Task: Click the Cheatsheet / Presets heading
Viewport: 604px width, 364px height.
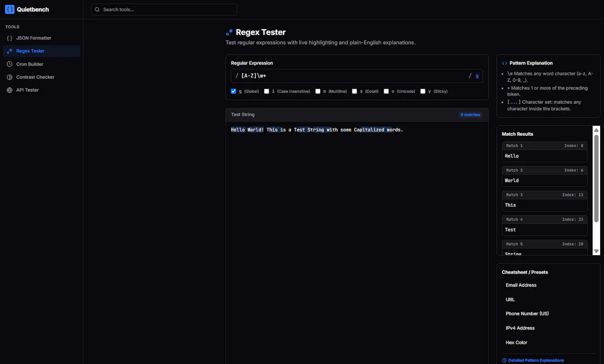Action: 525,272
